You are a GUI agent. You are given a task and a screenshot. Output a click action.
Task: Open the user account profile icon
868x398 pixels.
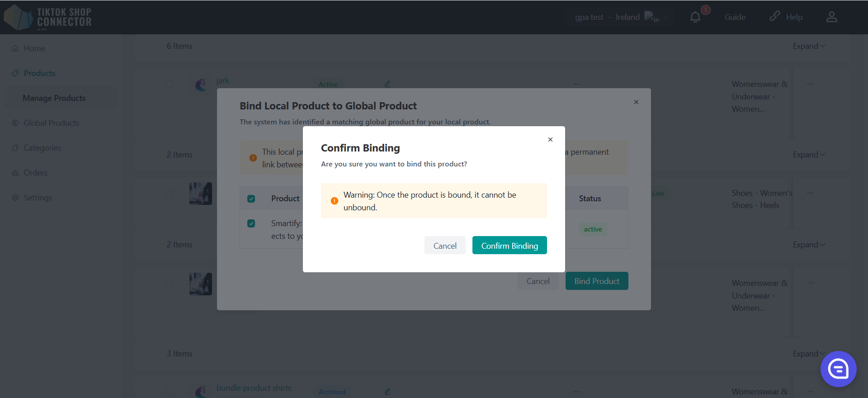(x=831, y=17)
